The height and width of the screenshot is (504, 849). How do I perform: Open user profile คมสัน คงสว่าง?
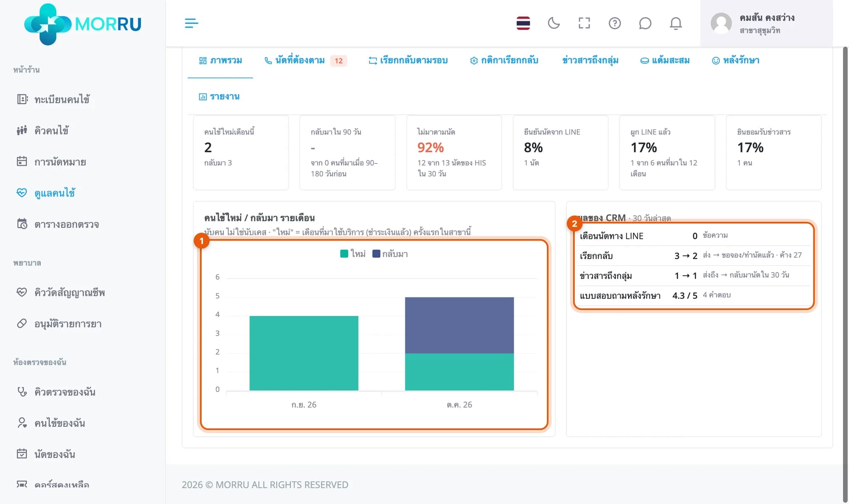pos(767,23)
